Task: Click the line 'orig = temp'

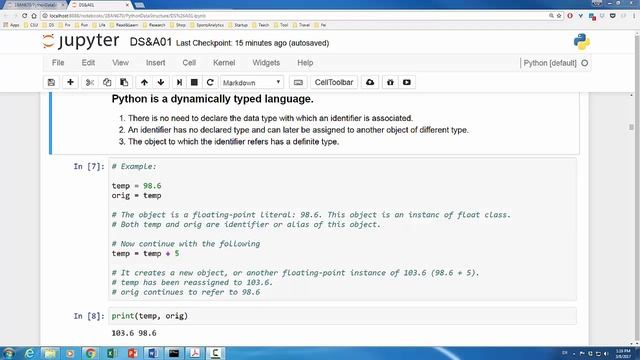Action: [136, 196]
